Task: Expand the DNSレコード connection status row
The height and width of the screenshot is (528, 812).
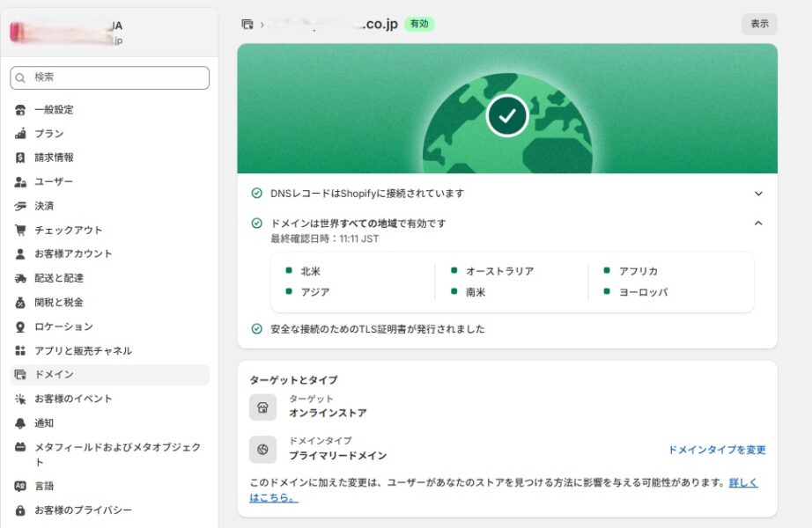Action: click(758, 194)
